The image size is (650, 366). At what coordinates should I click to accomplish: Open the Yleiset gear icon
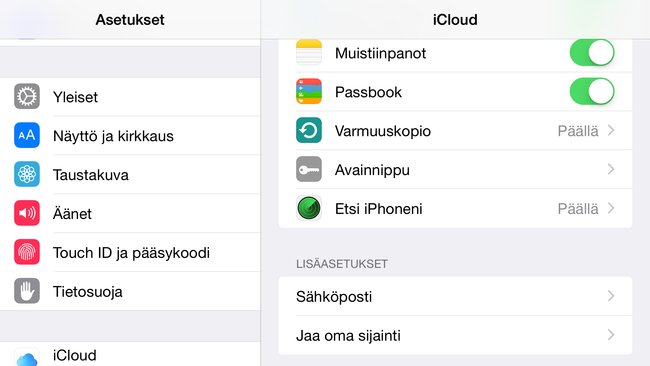point(27,97)
